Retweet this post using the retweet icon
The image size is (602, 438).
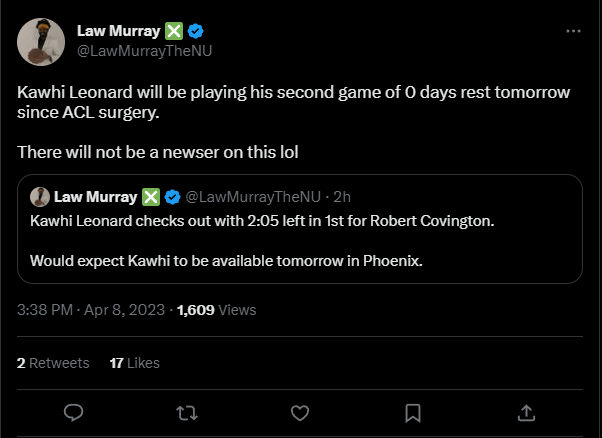(186, 412)
